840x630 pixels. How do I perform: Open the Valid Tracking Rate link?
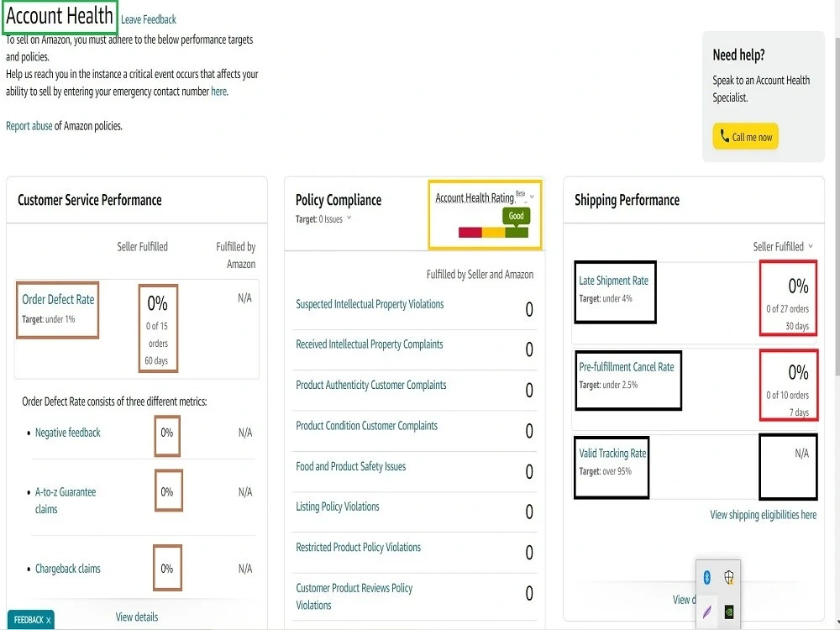click(x=612, y=454)
